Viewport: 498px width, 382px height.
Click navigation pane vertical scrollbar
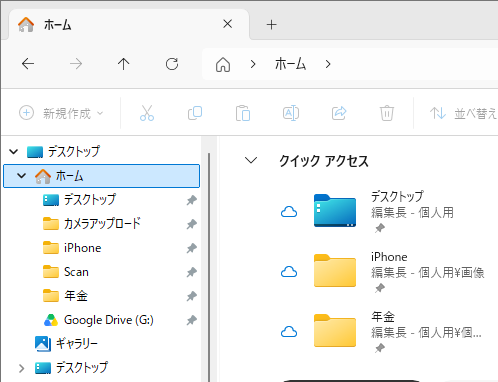pyautogui.click(x=209, y=267)
